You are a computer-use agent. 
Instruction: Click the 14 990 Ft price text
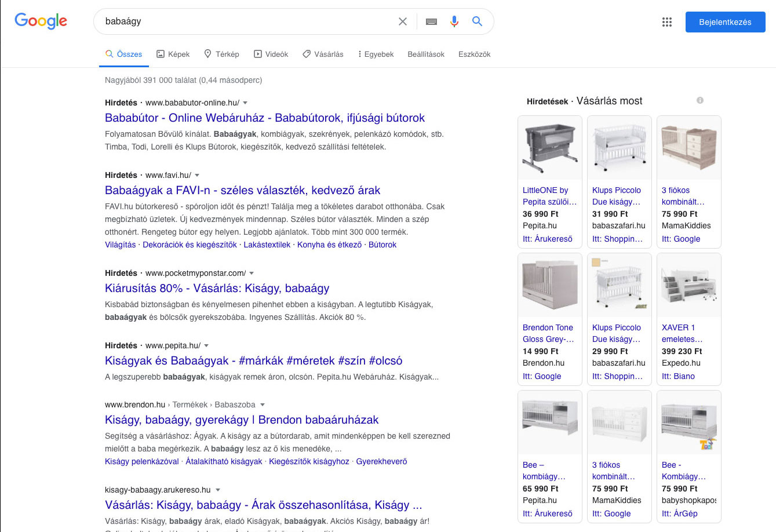[x=541, y=351]
